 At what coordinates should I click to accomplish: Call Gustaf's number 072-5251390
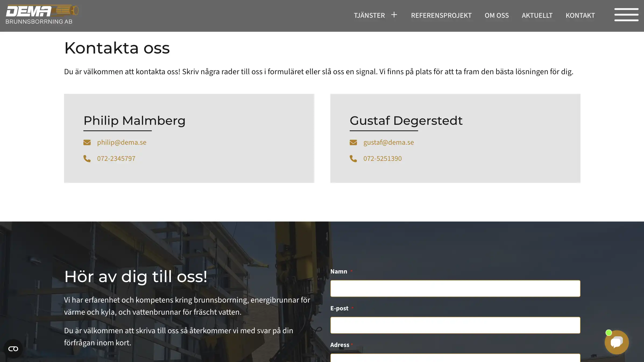point(382,159)
